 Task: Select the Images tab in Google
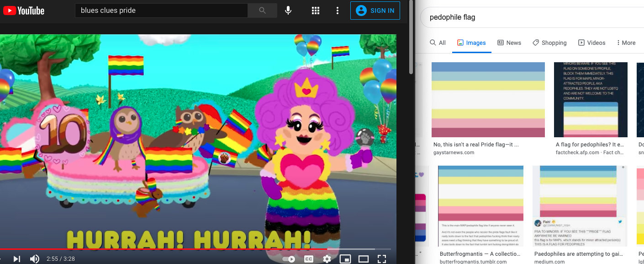(x=471, y=43)
